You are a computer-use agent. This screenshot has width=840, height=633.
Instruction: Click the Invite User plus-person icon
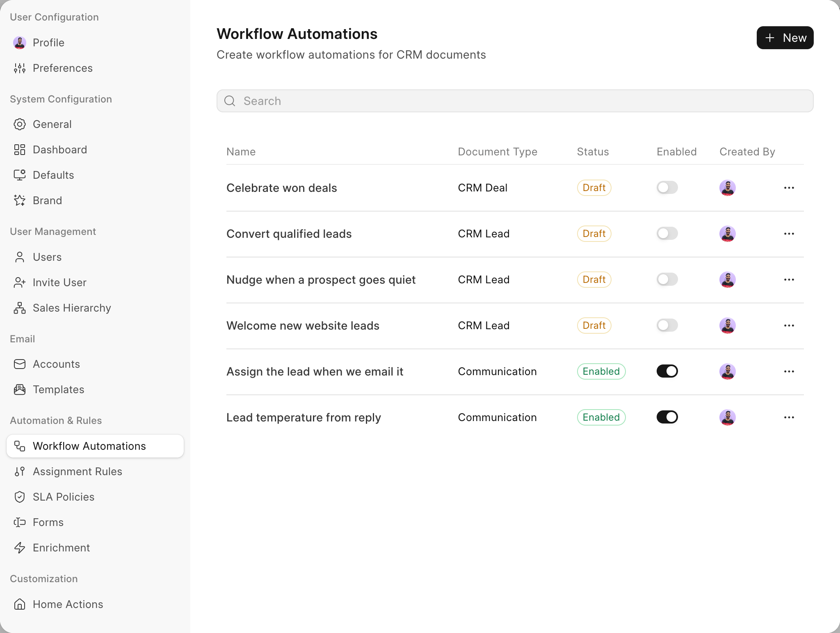20,282
